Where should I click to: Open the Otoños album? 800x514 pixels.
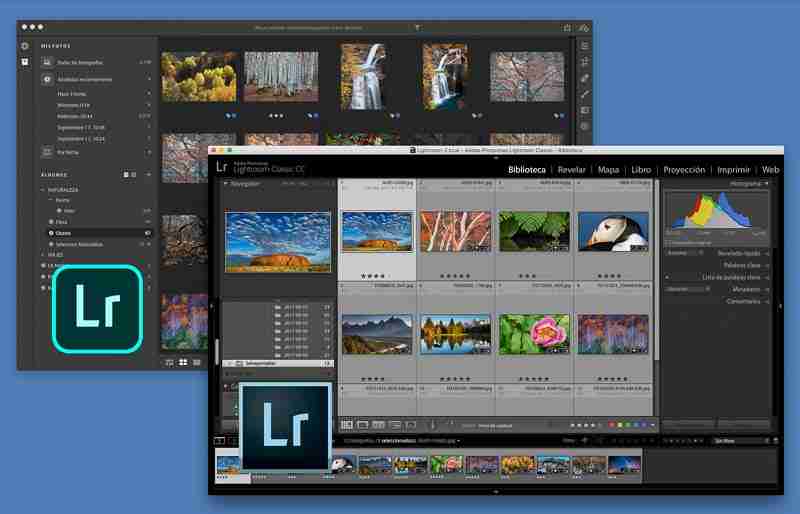99,233
